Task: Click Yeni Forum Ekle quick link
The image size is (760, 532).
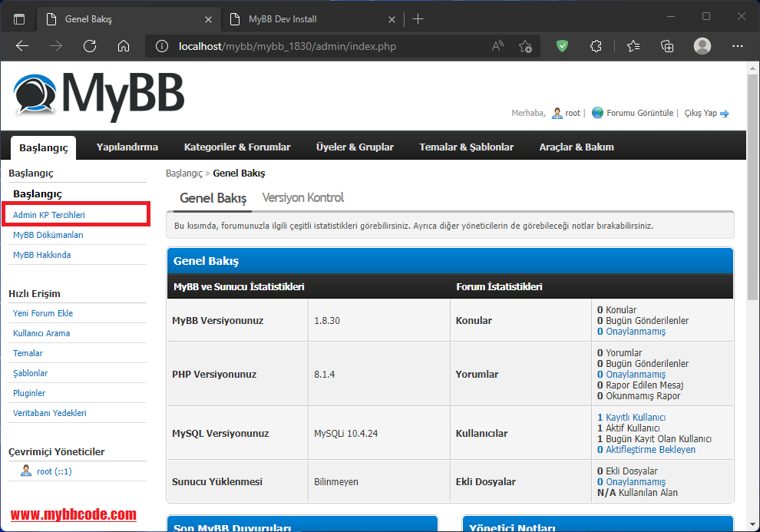Action: [43, 313]
